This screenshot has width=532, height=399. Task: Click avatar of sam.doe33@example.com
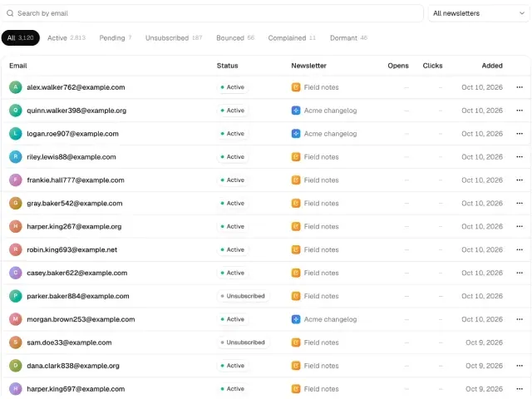[x=16, y=342]
